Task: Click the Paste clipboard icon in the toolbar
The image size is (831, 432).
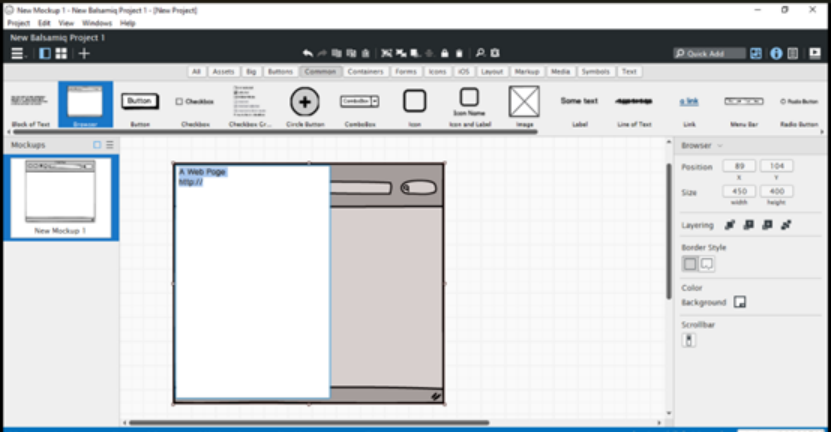Action: [366, 53]
